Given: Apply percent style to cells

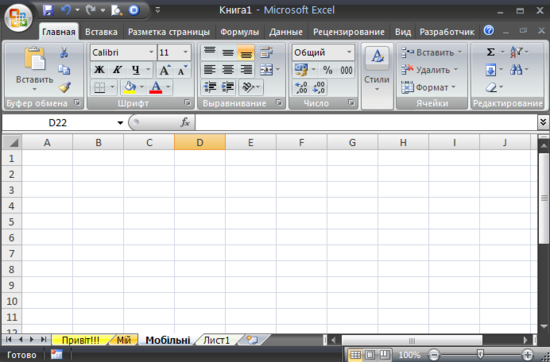Looking at the screenshot, I should 328,70.
